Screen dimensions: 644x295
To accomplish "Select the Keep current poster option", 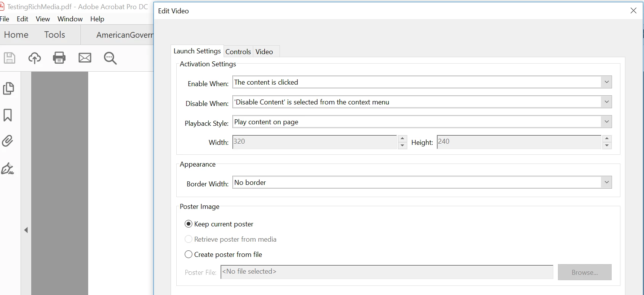I will pos(189,224).
